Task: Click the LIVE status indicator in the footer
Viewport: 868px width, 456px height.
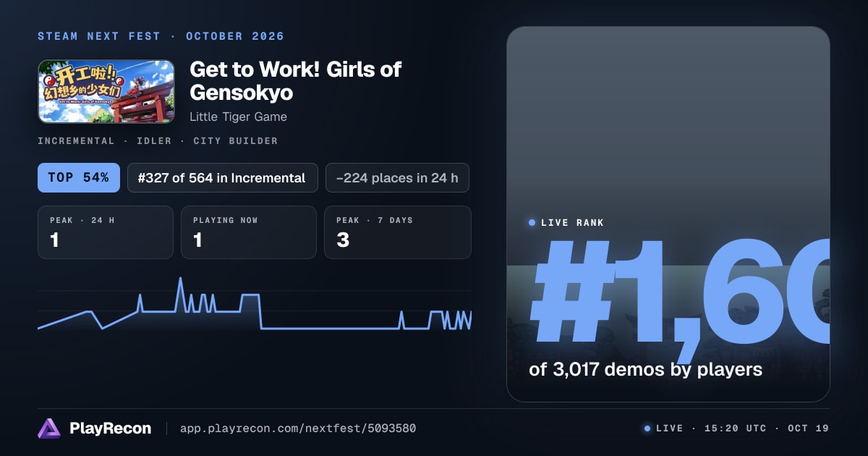Action: [663, 428]
